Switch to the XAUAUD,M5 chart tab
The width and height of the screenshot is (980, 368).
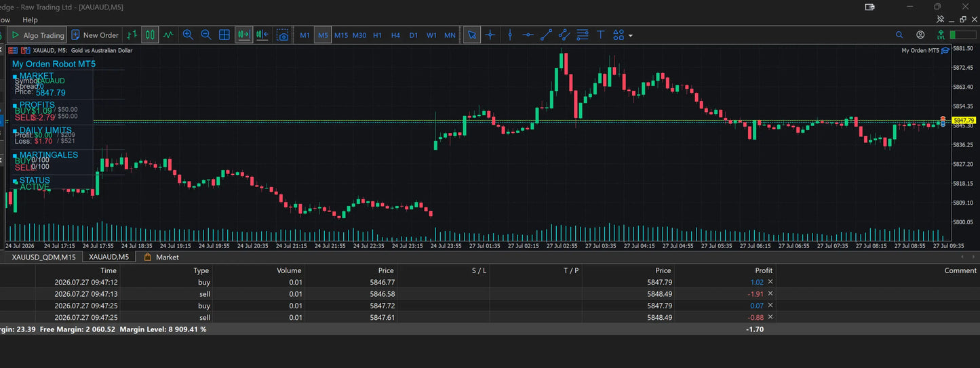(x=109, y=257)
